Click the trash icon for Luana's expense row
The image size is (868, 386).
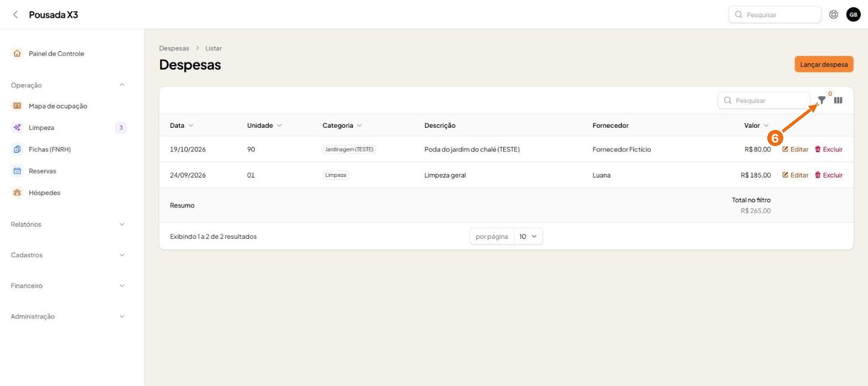pos(818,175)
